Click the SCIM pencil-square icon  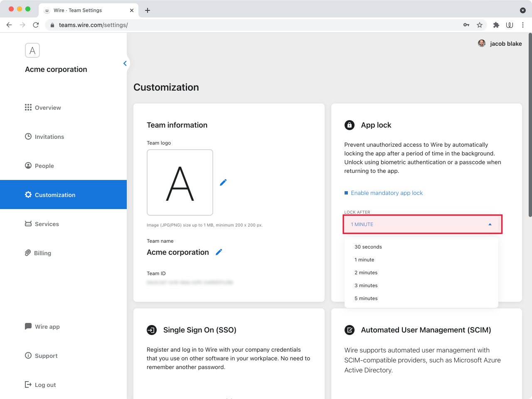[x=350, y=330]
